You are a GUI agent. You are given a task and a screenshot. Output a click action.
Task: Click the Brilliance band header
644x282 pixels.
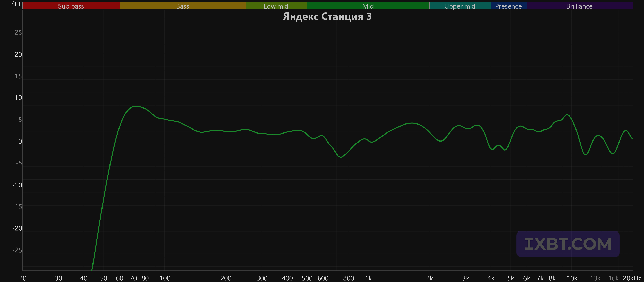tap(580, 6)
